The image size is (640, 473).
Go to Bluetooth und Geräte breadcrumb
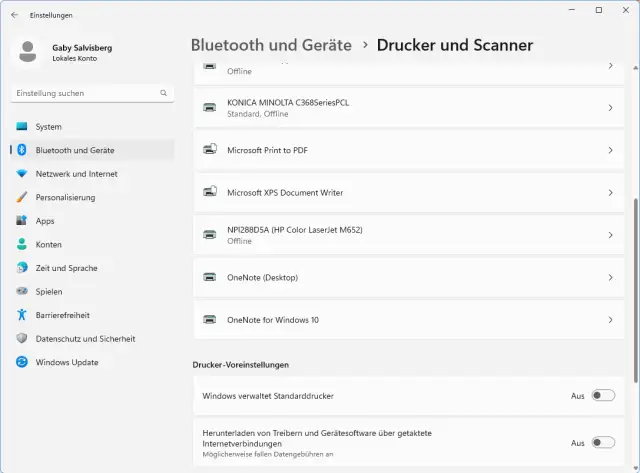click(271, 45)
